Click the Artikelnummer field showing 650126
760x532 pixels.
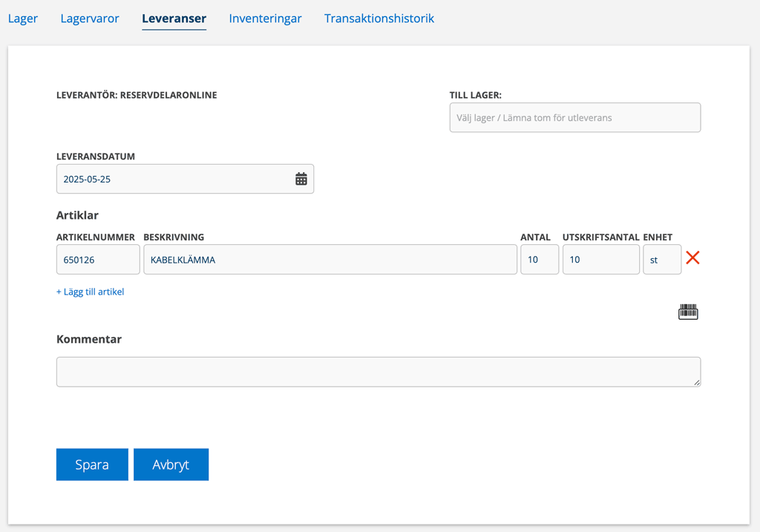(98, 259)
